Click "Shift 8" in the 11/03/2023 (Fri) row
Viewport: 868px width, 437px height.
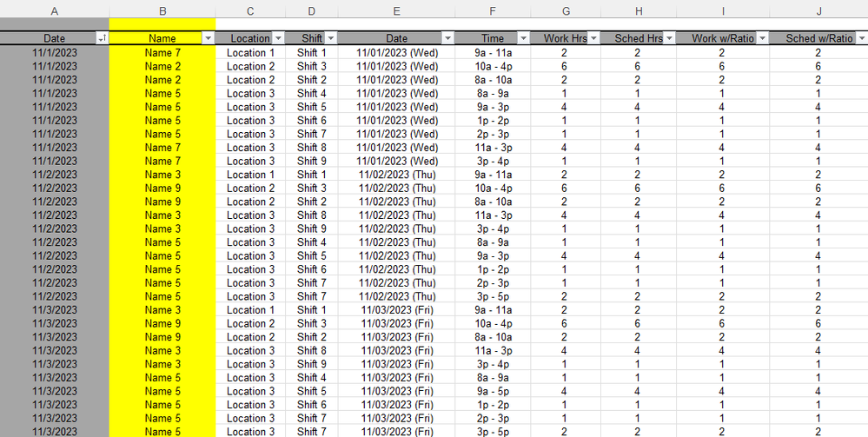pyautogui.click(x=312, y=351)
